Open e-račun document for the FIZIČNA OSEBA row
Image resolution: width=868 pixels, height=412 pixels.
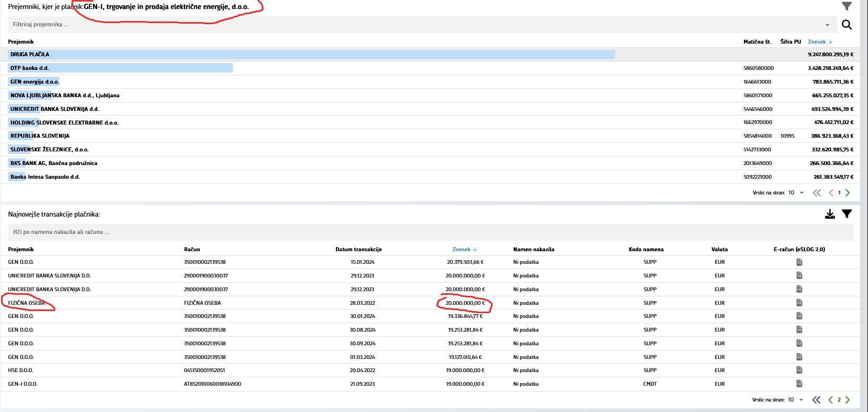tap(799, 303)
